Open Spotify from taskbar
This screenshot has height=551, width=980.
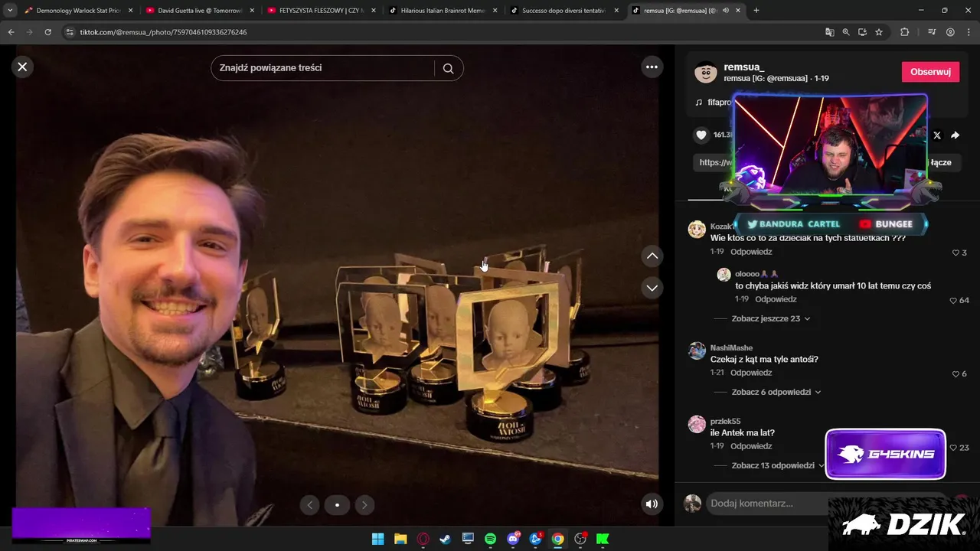[x=490, y=539]
